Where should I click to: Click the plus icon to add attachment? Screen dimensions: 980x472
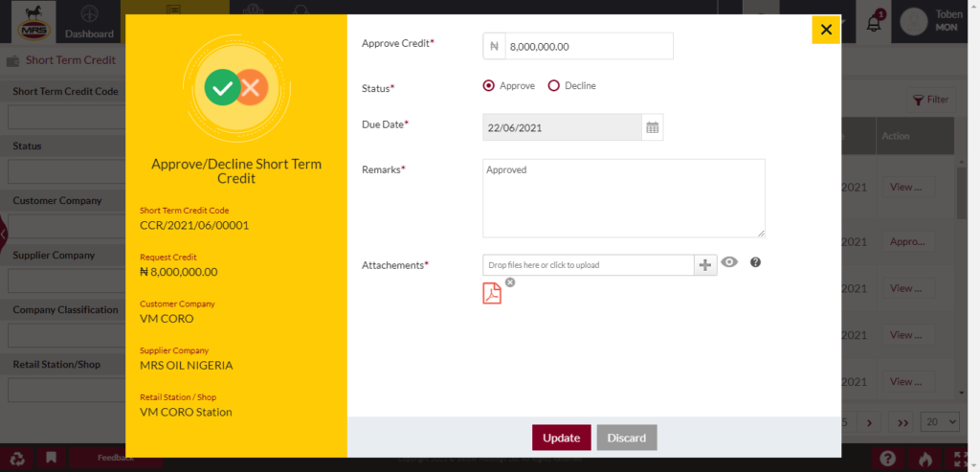tap(705, 265)
